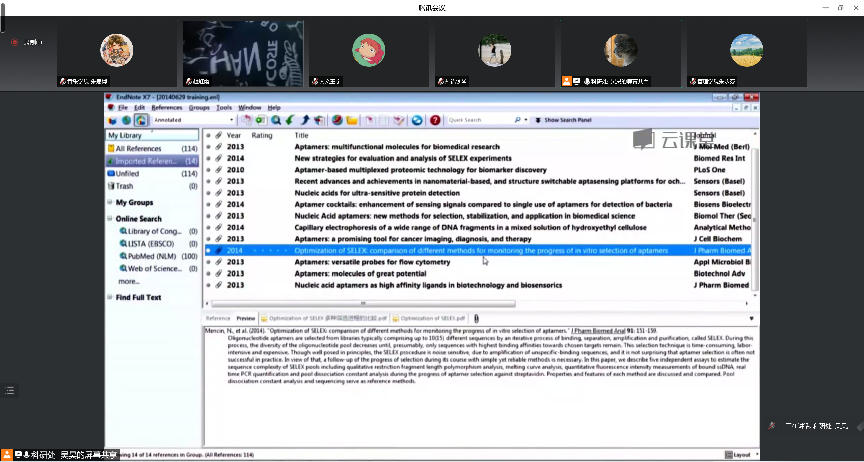Collapse the My Groups section
Screen dimensions: 864x462
(110, 202)
